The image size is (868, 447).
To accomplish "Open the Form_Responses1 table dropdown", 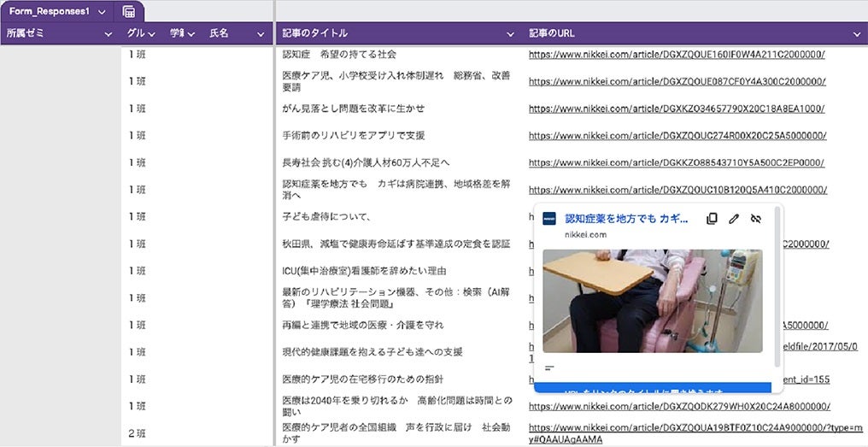I will (x=102, y=12).
